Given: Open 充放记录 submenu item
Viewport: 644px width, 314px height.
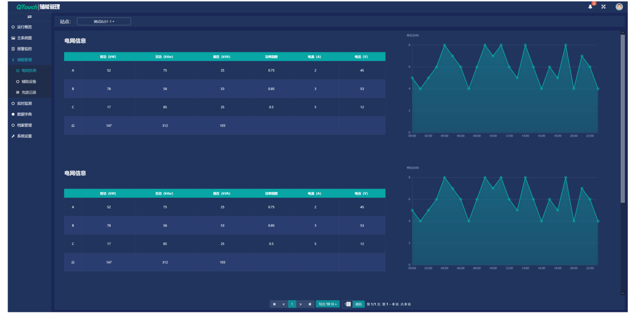Looking at the screenshot, I should click(28, 92).
